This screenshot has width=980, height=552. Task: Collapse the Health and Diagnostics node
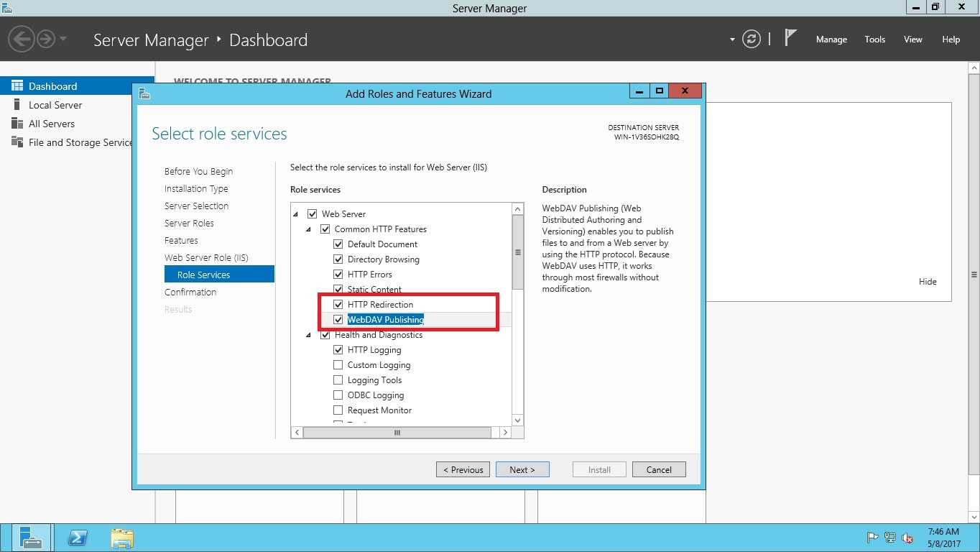[309, 335]
